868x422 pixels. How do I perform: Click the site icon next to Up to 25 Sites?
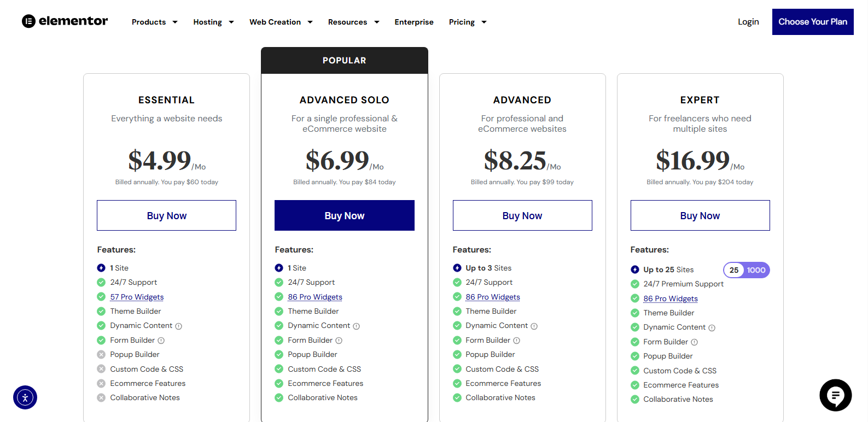coord(635,269)
